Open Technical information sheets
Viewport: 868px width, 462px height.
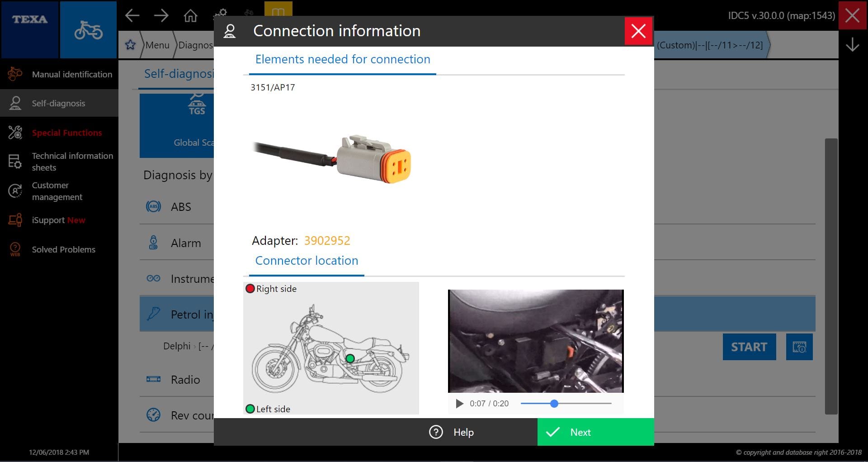72,162
